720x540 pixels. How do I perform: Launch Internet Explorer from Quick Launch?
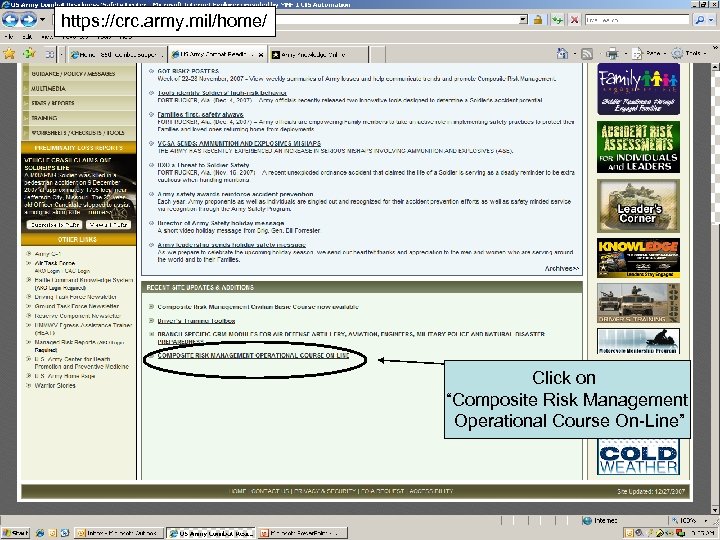[40, 533]
